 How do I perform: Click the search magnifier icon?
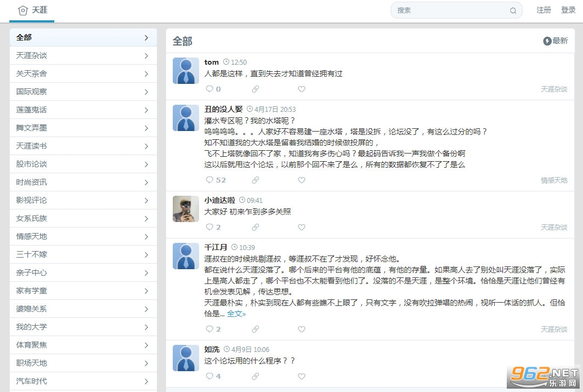coord(513,10)
